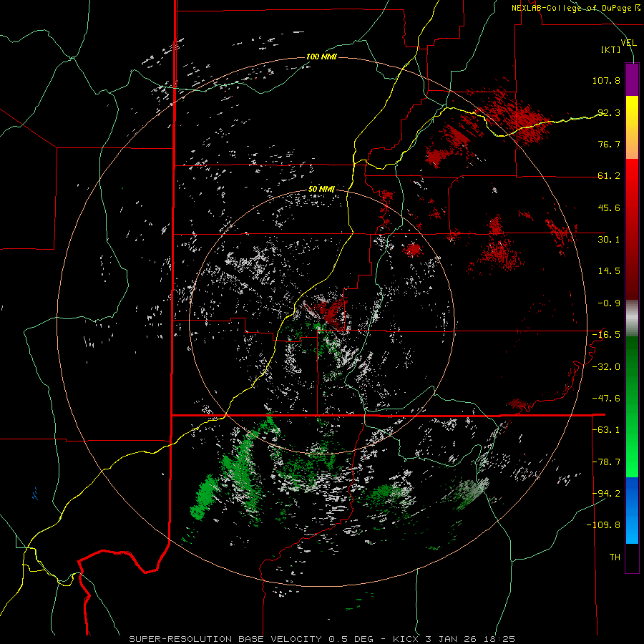Click the NEXLAB-College of DuPage credit text
The image size is (644, 644).
click(x=576, y=8)
